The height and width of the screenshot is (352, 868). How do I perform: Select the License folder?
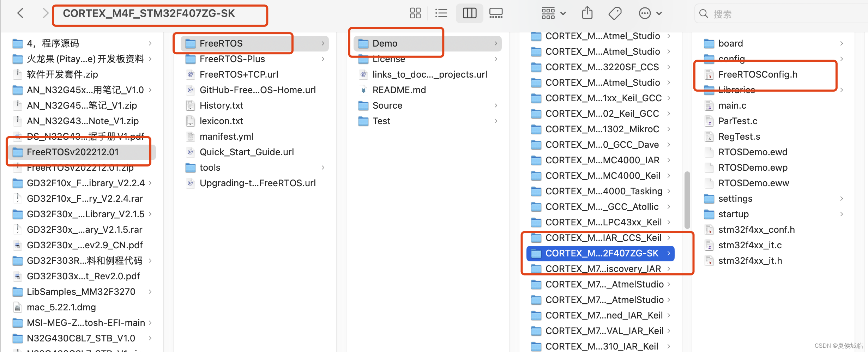(428, 59)
